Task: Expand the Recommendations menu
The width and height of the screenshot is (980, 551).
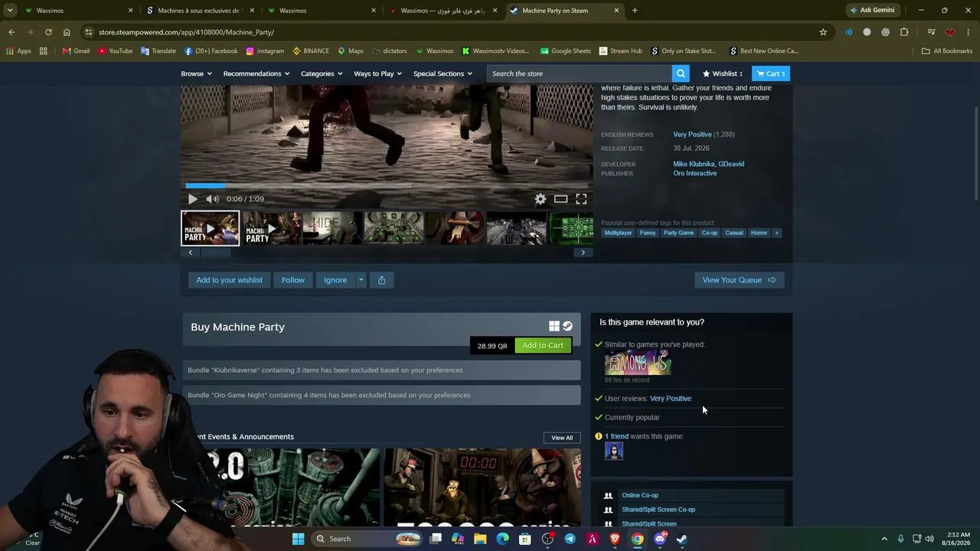Action: pyautogui.click(x=256, y=73)
